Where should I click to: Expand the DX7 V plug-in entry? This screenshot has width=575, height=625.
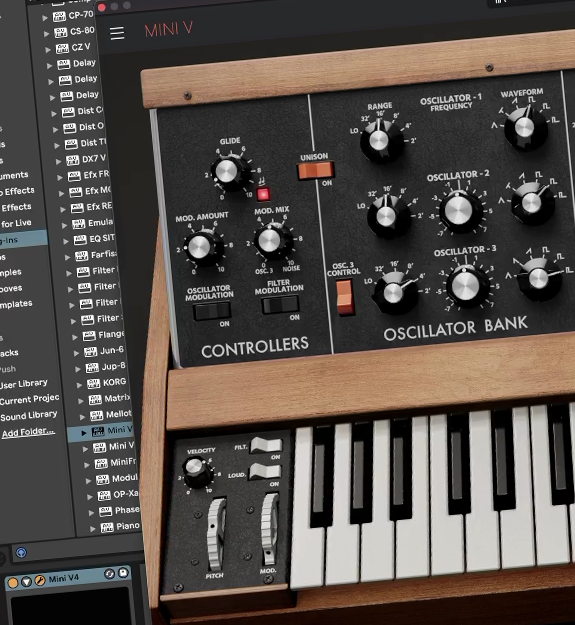pyautogui.click(x=58, y=161)
